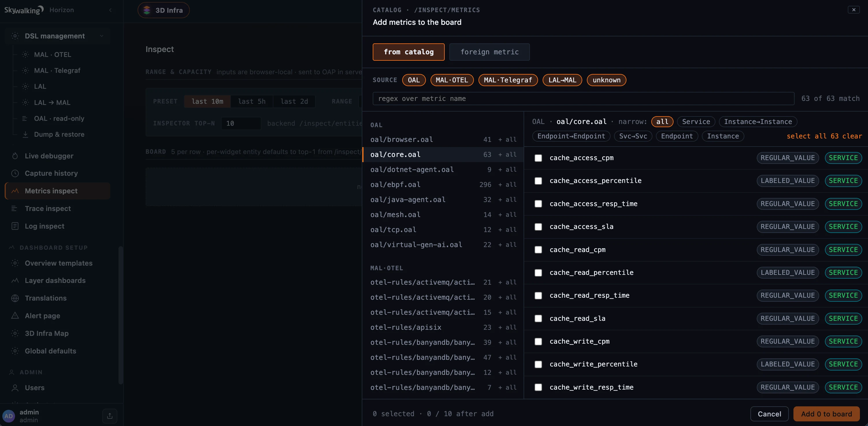Click + all for oal/ebpf.oal

(x=507, y=184)
